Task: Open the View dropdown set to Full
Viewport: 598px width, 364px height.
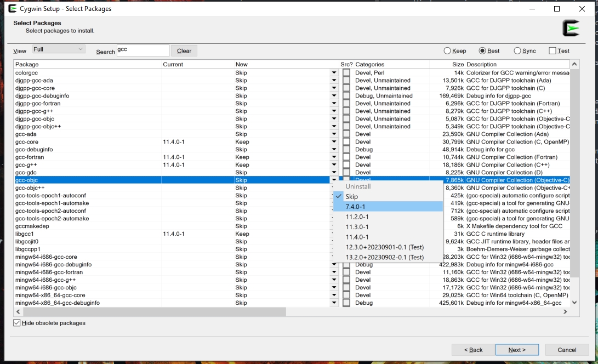Action: pos(58,49)
